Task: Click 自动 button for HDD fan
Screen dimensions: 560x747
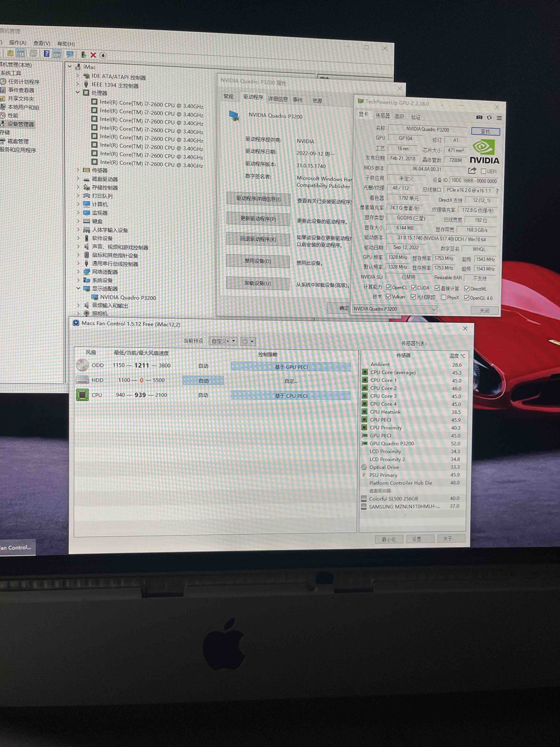Action: coord(203,381)
